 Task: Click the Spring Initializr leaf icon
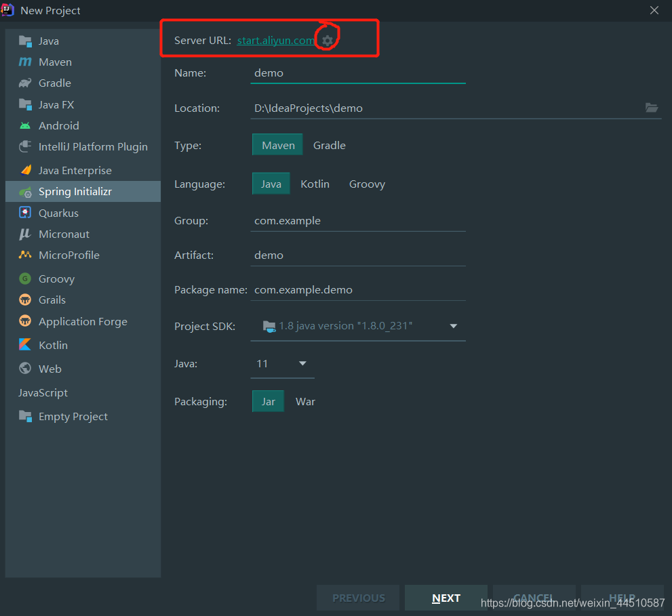(x=25, y=192)
